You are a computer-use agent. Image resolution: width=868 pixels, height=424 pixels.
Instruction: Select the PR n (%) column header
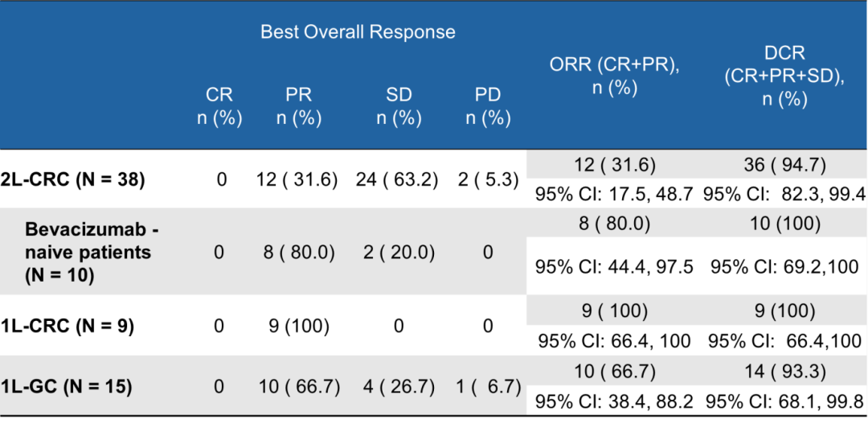tap(299, 106)
